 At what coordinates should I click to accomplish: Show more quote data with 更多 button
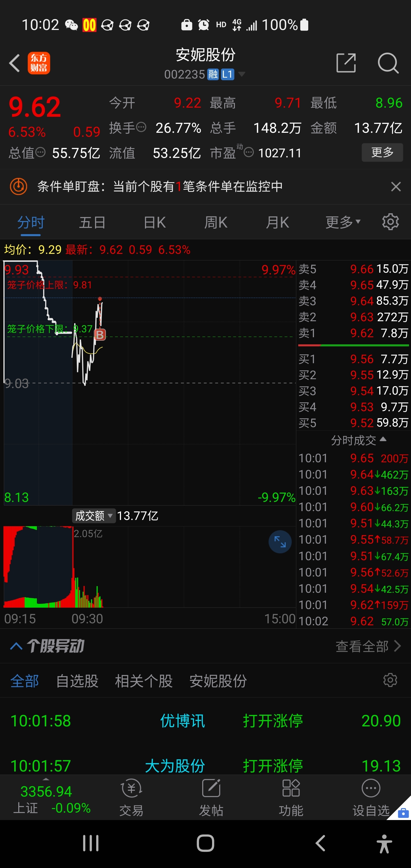[x=382, y=152]
